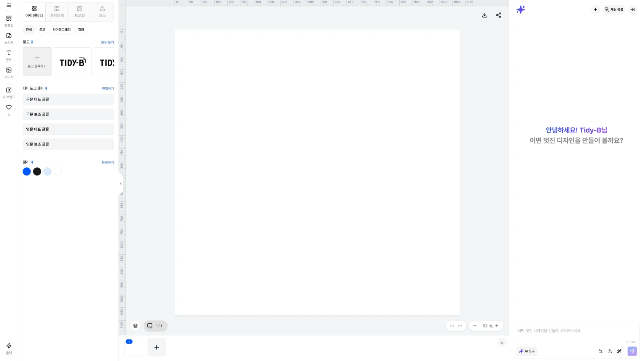Viewport: 644px width, 361px height.
Task: Click the purple send message button
Action: tap(632, 351)
